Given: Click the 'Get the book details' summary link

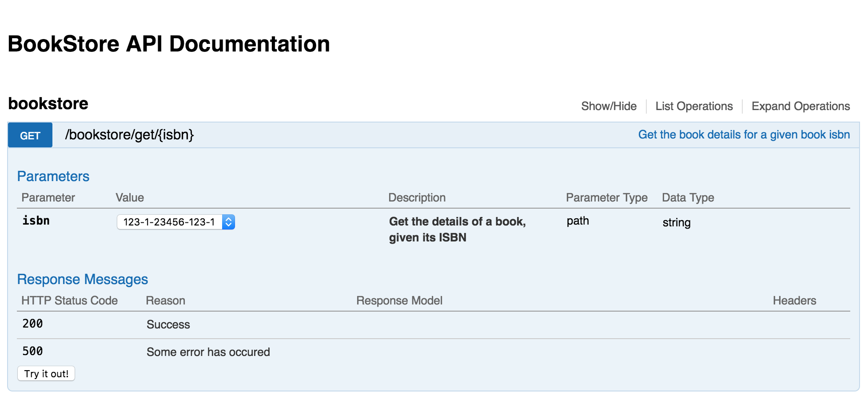Looking at the screenshot, I should tap(744, 134).
